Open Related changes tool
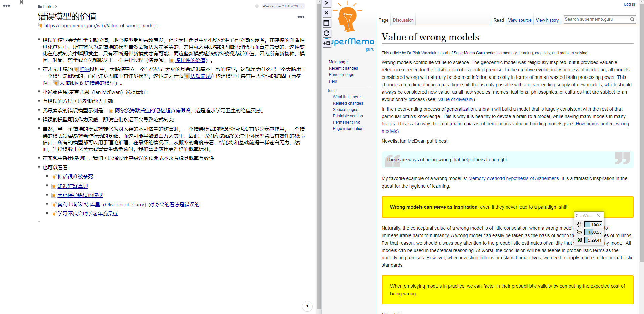This screenshot has width=644, height=314. pos(348,103)
